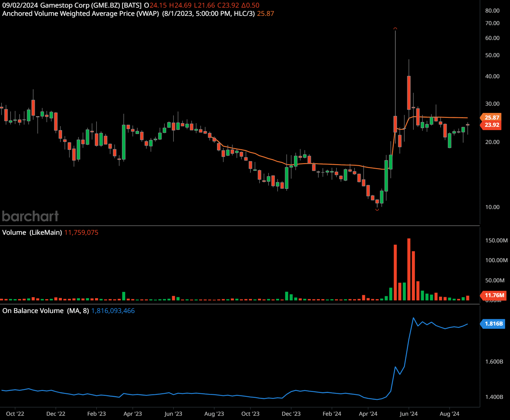Click the 20.00 price axis label
This screenshot has width=510, height=420.
tap(492, 142)
